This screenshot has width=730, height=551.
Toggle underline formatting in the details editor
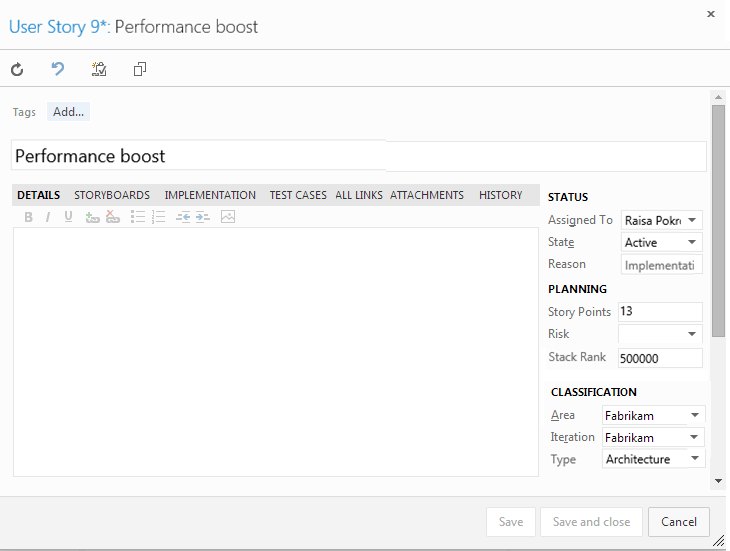coord(68,217)
